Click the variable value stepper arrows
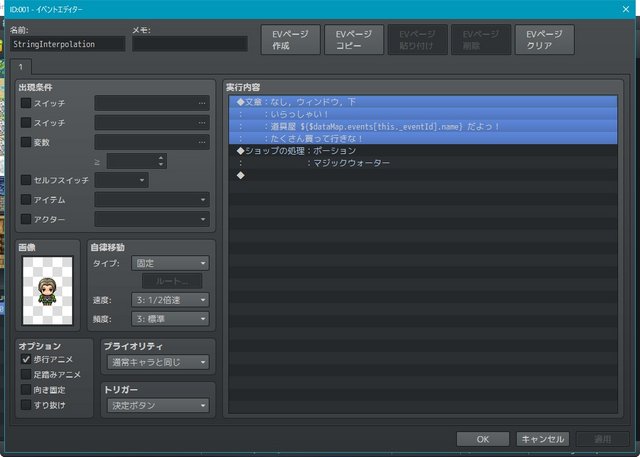640x457 pixels. [161, 161]
